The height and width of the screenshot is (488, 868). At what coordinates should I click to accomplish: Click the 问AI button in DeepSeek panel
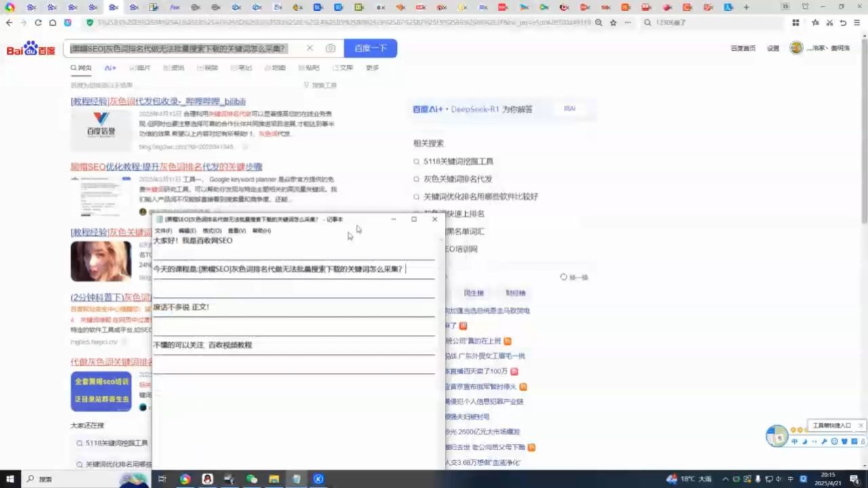[570, 108]
